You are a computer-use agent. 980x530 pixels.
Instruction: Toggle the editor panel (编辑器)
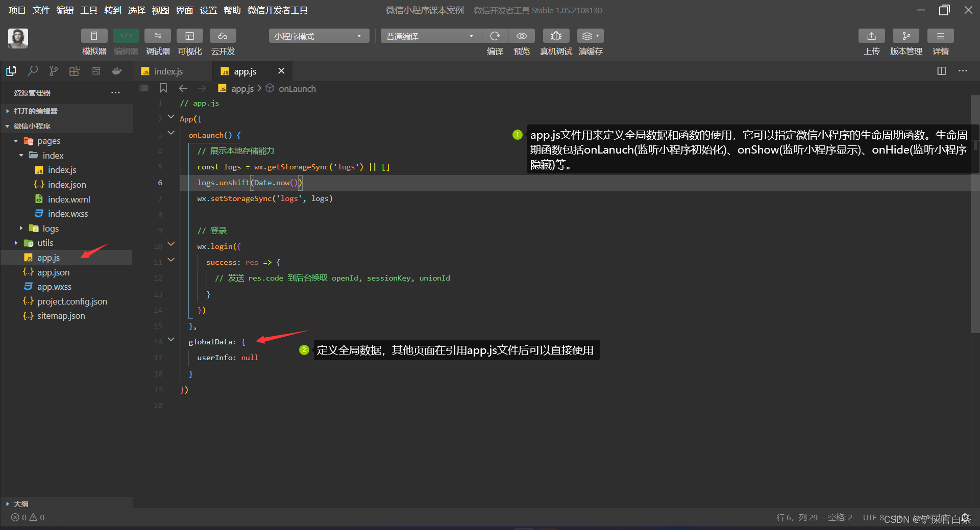[x=126, y=36]
